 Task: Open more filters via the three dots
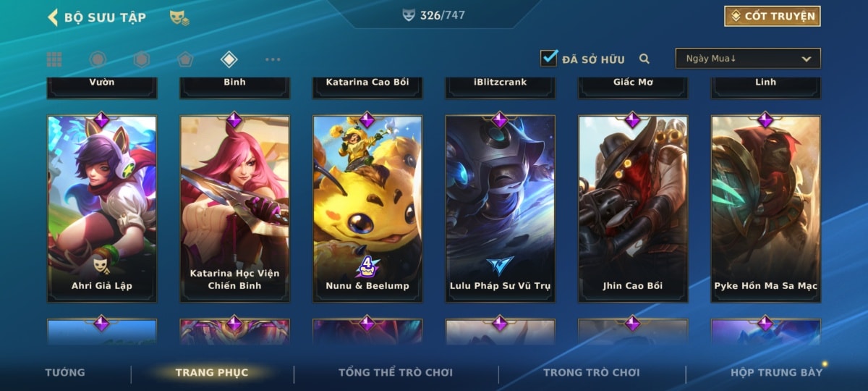pyautogui.click(x=273, y=59)
